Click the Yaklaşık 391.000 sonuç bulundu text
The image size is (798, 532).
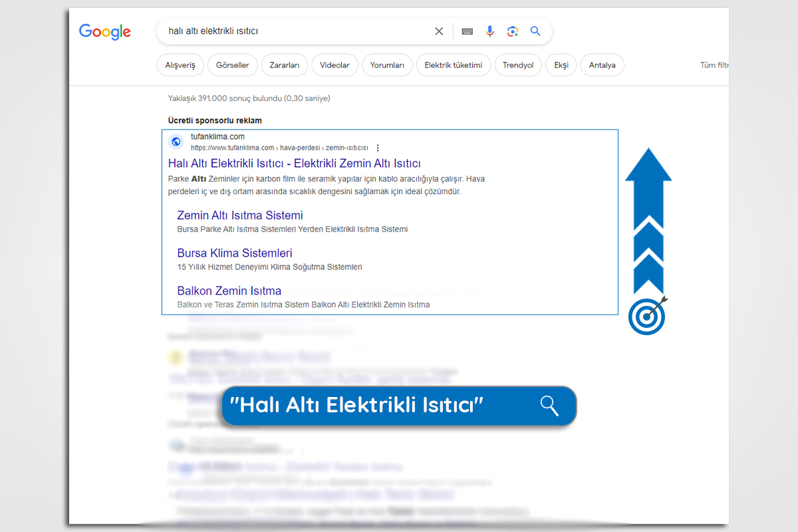[249, 98]
